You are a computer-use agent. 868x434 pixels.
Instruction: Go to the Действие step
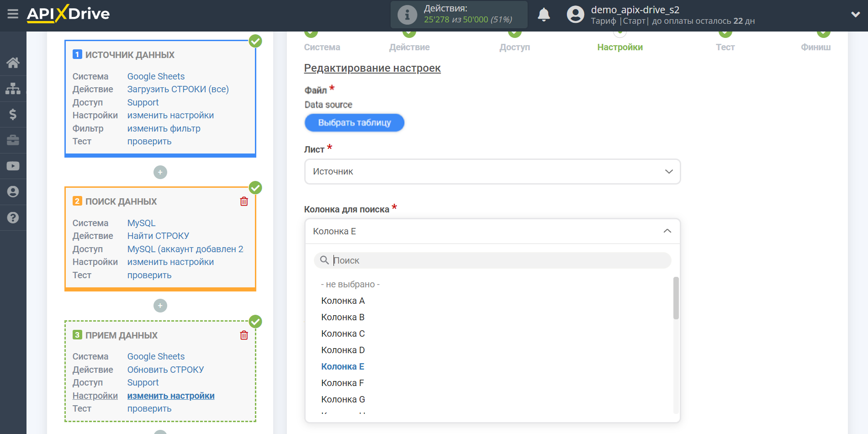tap(409, 47)
